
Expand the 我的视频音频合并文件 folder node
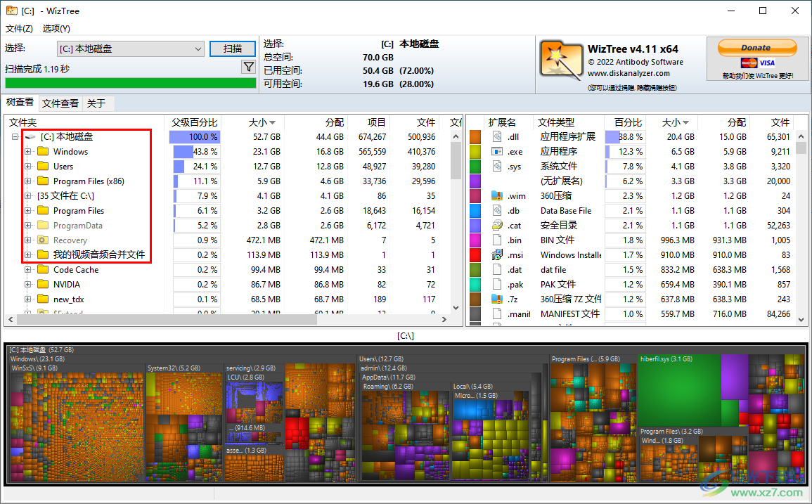[x=27, y=255]
